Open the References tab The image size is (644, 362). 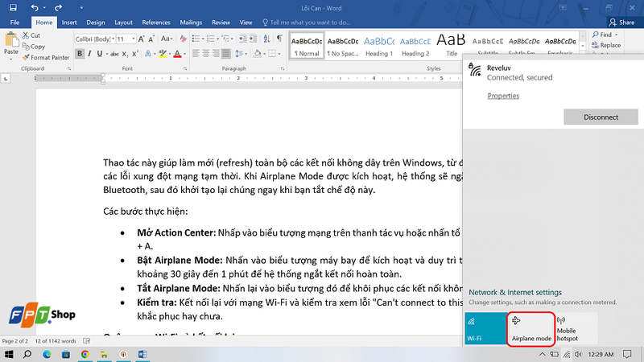click(x=156, y=23)
